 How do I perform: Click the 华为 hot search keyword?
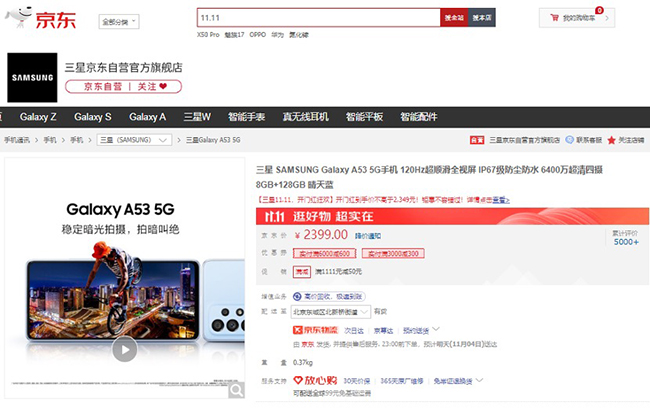pyautogui.click(x=277, y=35)
